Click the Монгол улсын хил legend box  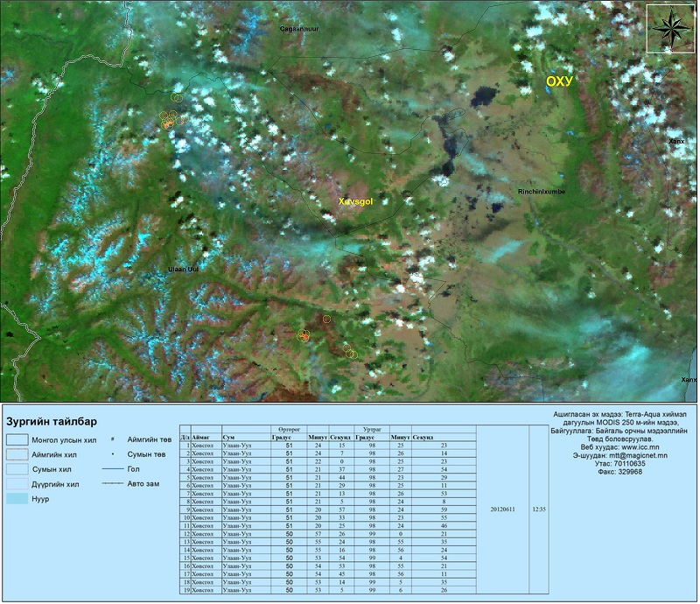pos(17,439)
